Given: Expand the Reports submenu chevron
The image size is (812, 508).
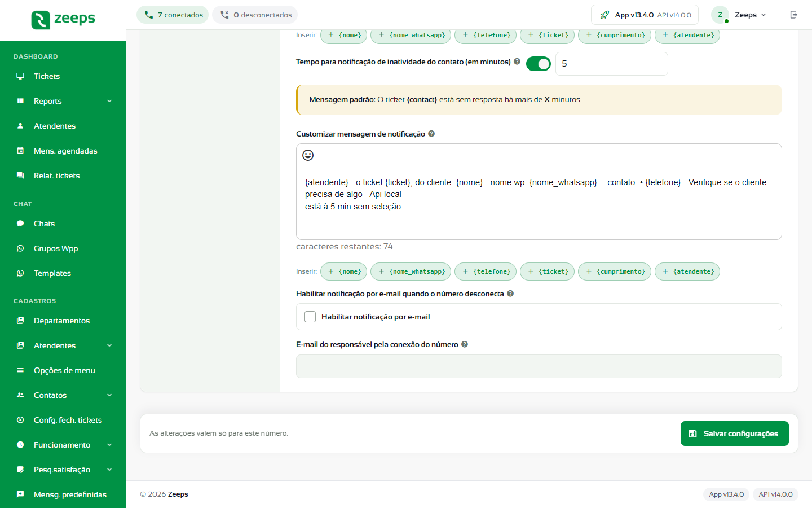Looking at the screenshot, I should pyautogui.click(x=109, y=101).
